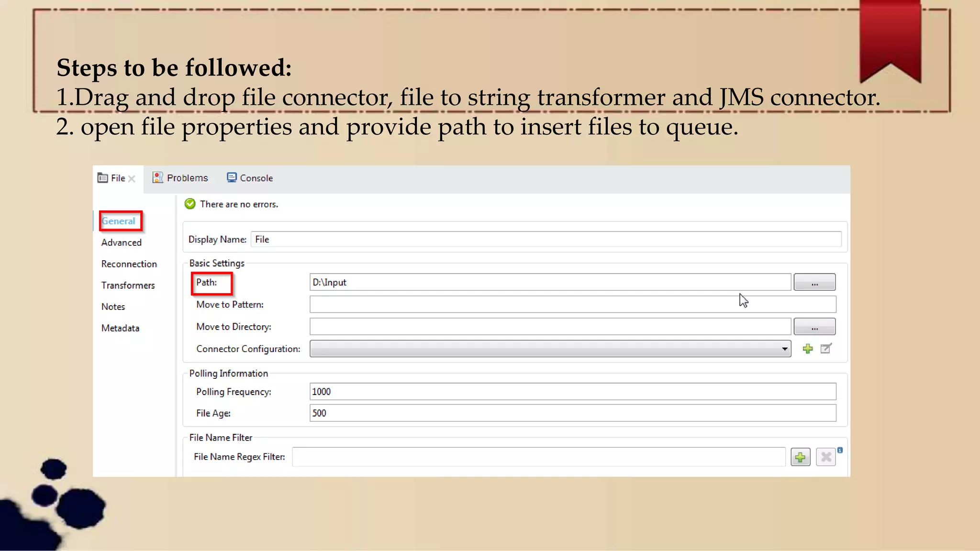Click the File Age field
This screenshot has height=551, width=980.
573,413
